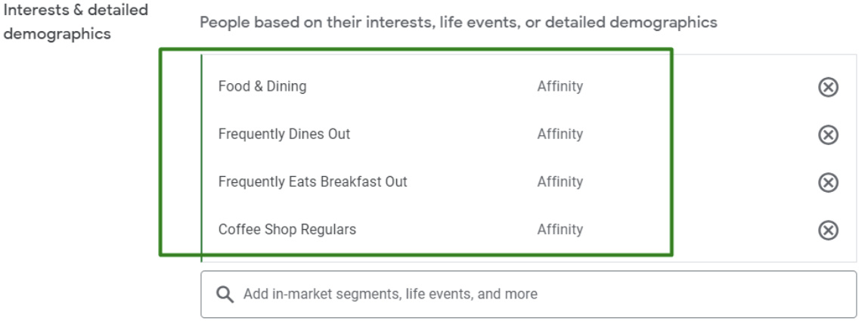
Task: Click the Affinity type for Food & Dining
Action: [560, 87]
